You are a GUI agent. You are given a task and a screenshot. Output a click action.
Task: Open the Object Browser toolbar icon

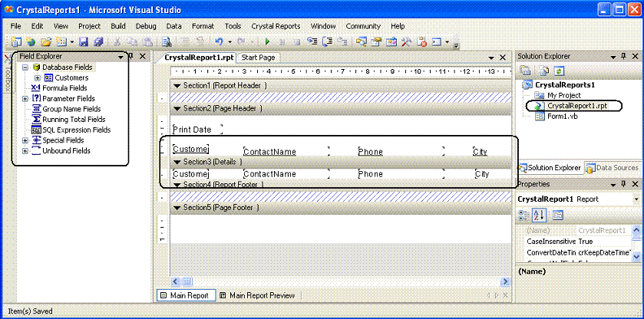[391, 41]
